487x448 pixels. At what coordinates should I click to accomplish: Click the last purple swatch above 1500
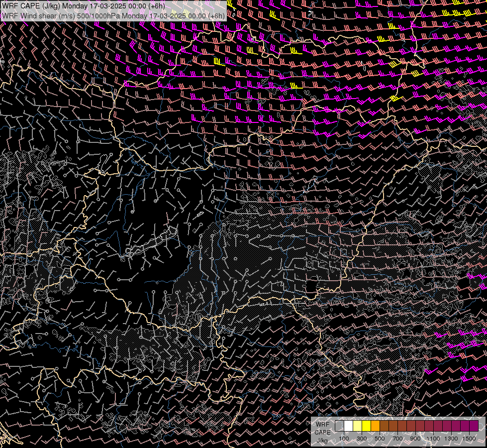coord(474,426)
